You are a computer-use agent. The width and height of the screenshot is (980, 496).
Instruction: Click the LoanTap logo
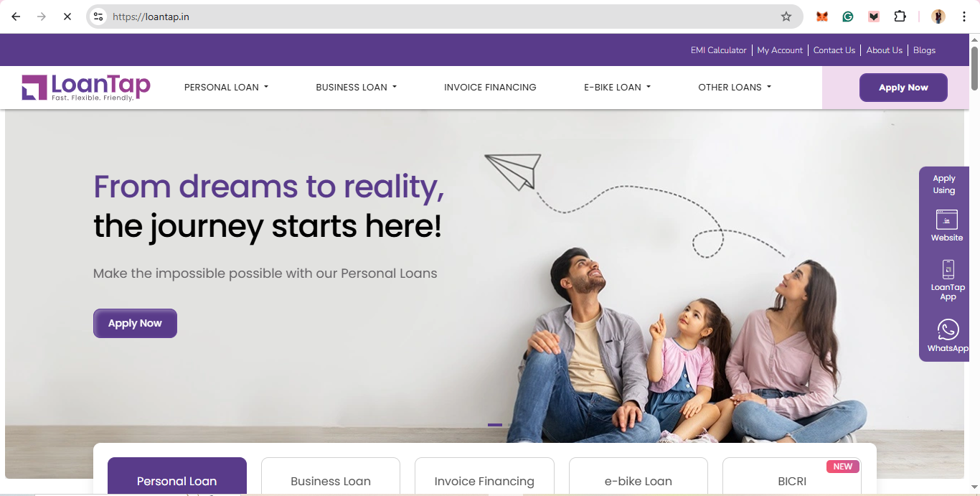coord(86,88)
